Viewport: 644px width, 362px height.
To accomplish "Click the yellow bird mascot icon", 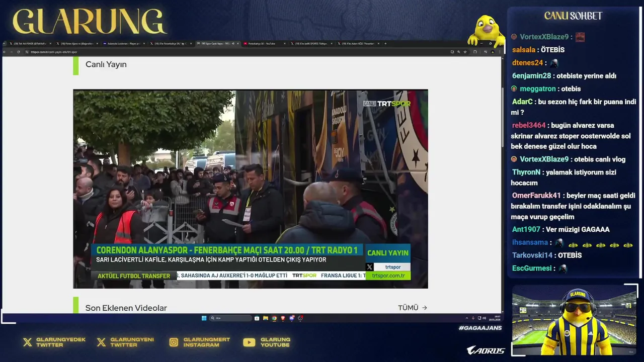I will coord(486,32).
